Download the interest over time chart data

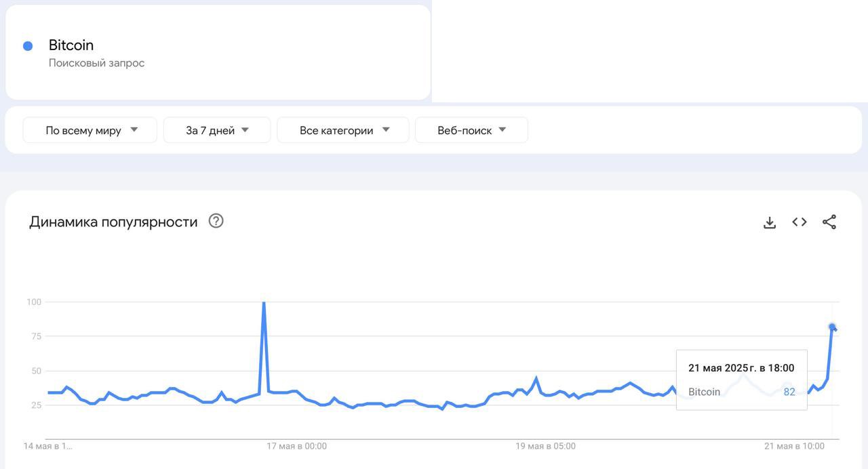coord(770,222)
